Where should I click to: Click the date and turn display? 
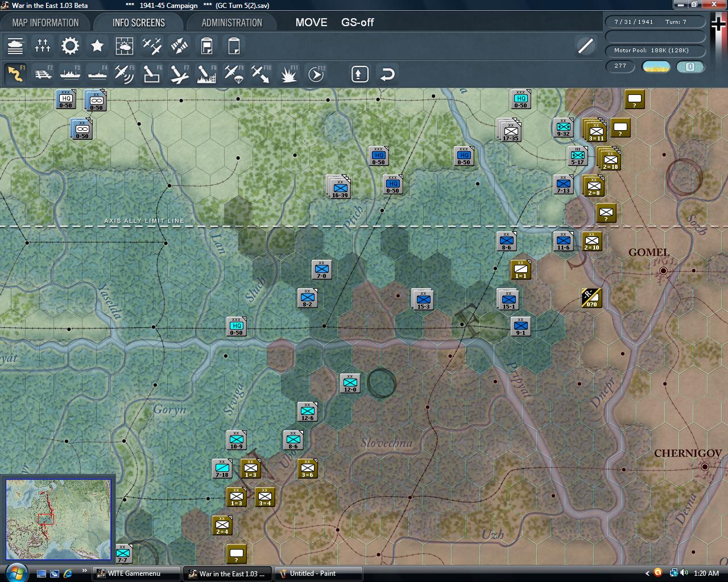coord(655,22)
